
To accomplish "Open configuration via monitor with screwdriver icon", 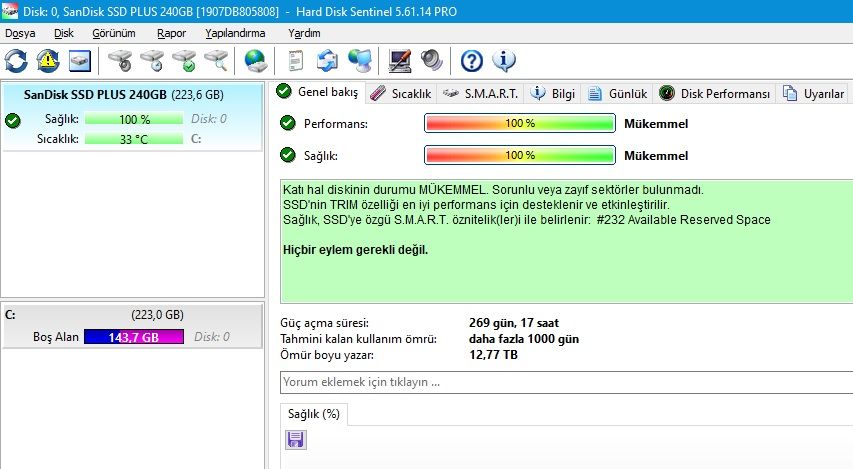I will point(400,60).
